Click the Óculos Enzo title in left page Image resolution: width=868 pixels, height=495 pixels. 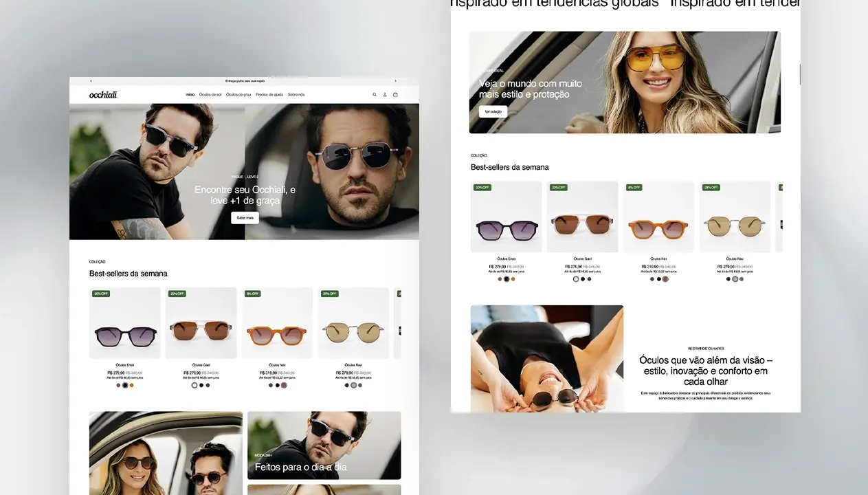pyautogui.click(x=124, y=365)
